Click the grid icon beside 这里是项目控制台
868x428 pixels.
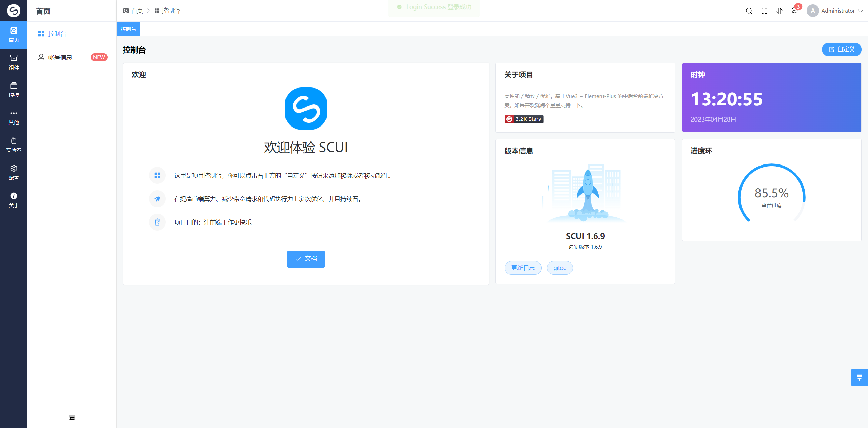157,175
